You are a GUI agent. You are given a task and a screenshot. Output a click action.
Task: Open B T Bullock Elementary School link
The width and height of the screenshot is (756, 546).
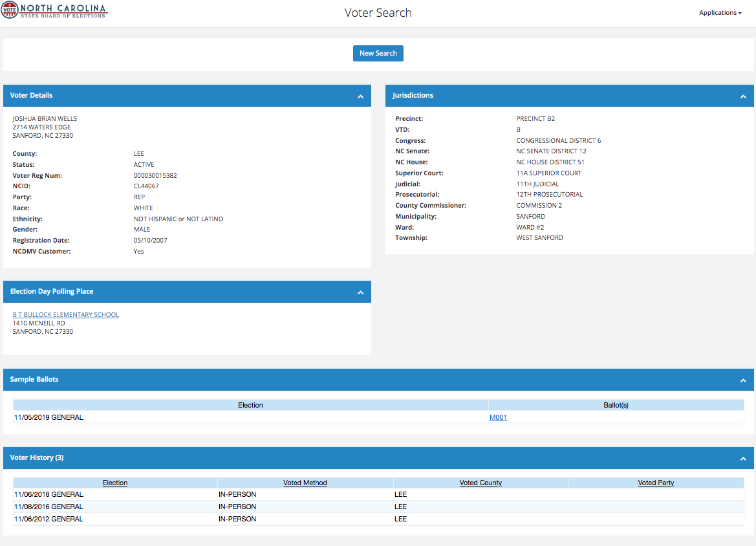point(65,314)
